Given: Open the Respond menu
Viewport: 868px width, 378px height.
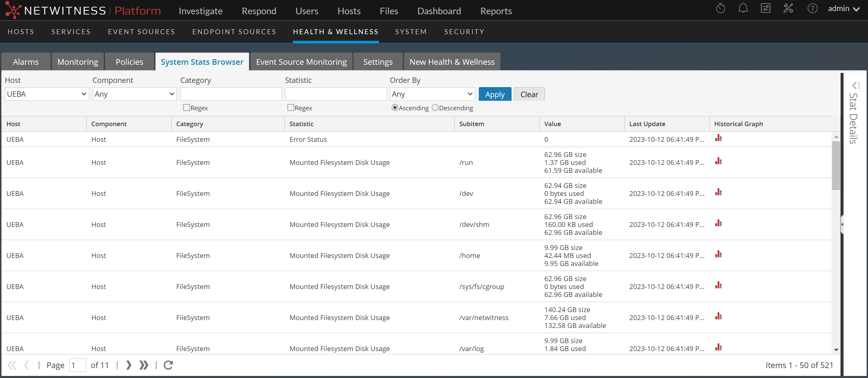Looking at the screenshot, I should 259,11.
